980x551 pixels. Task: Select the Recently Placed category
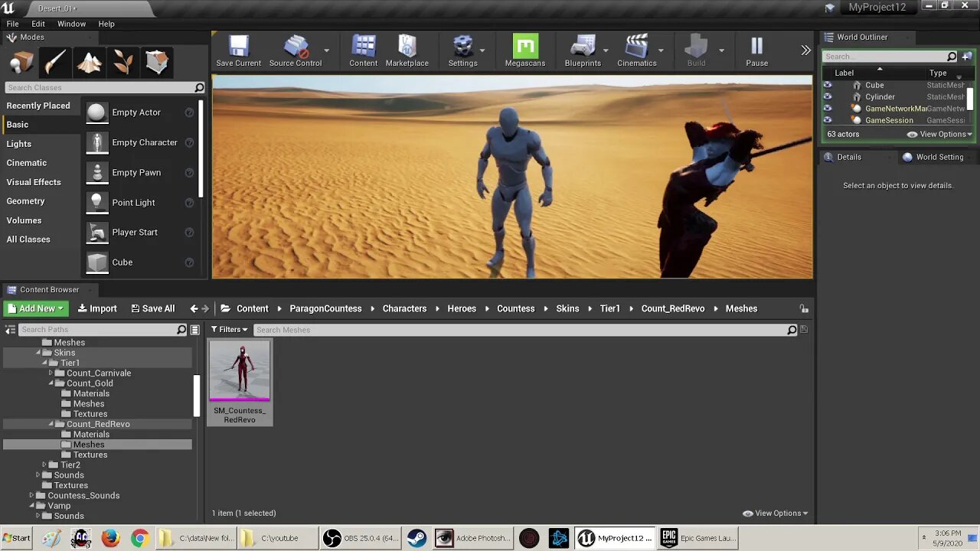[38, 106]
